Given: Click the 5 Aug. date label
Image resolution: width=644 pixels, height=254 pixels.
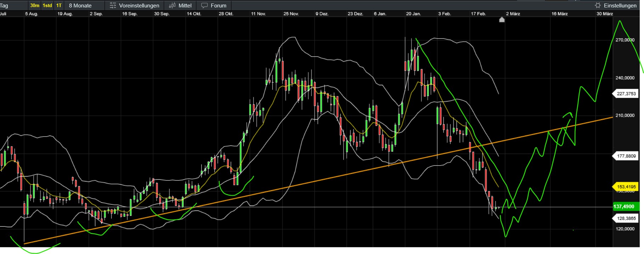Looking at the screenshot, I should tap(31, 14).
